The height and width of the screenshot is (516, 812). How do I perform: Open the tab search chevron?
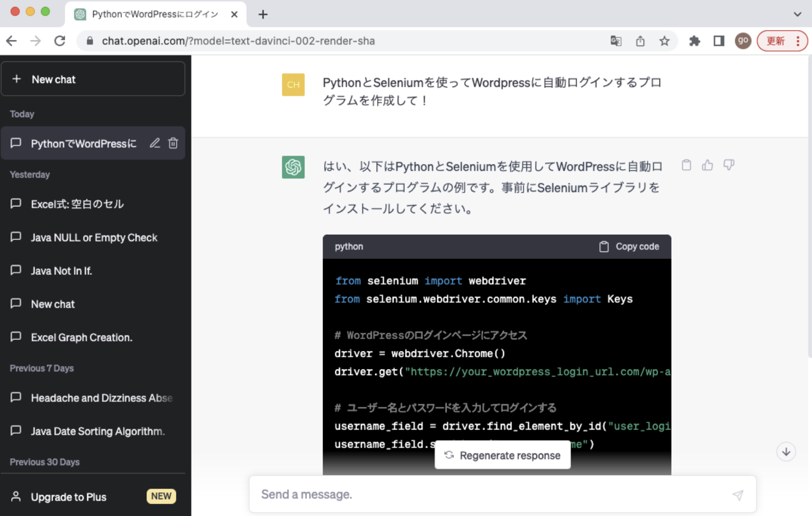coord(797,14)
